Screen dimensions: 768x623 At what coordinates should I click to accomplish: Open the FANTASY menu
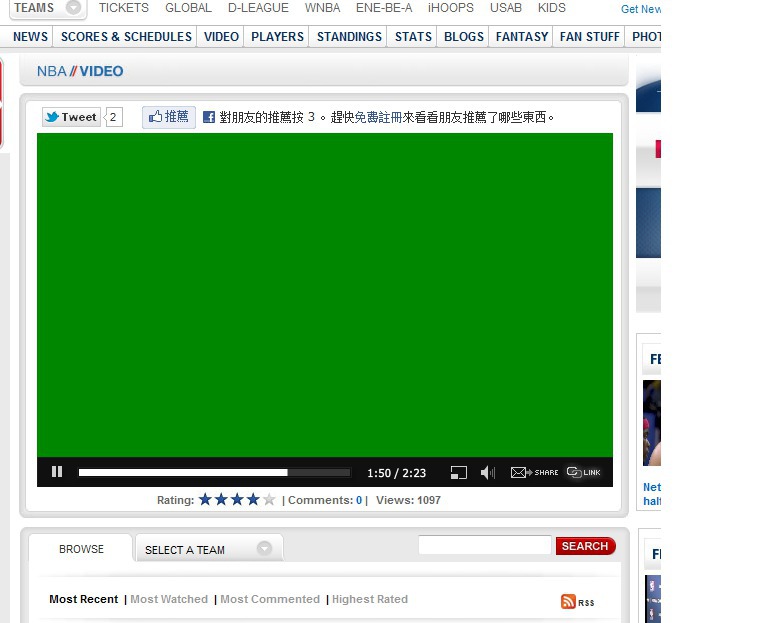pyautogui.click(x=522, y=37)
